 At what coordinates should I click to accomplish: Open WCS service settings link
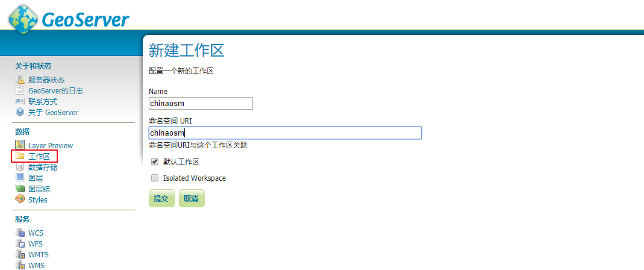(36, 233)
